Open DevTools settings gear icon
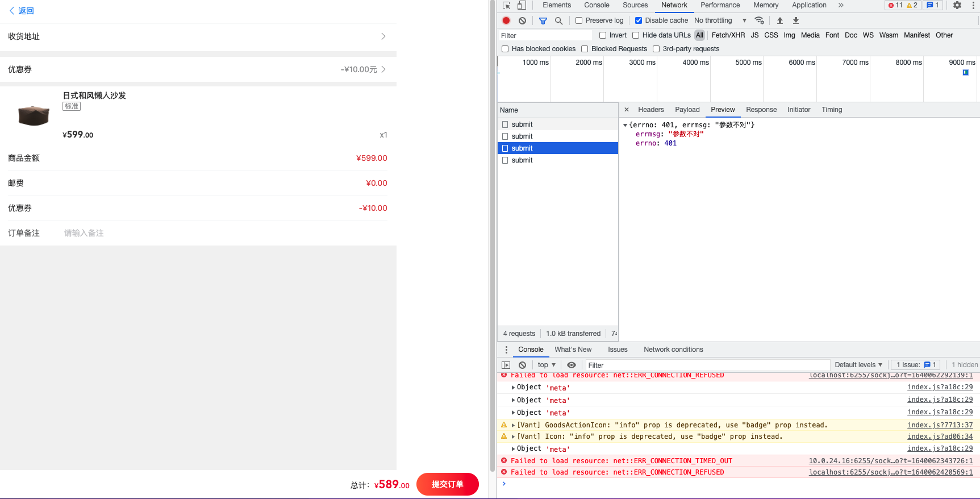Viewport: 980px width, 499px height. (x=957, y=5)
